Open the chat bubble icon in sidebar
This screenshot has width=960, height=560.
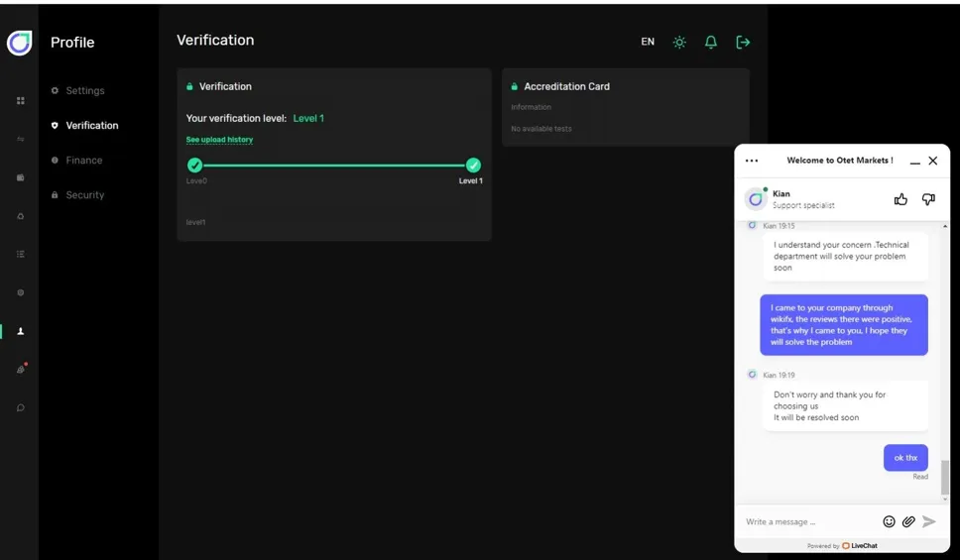click(20, 407)
